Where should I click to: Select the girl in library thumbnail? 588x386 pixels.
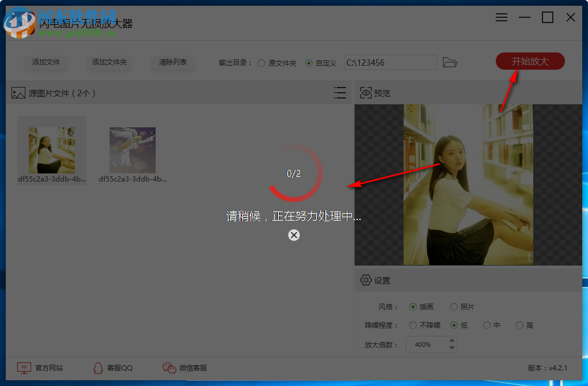[52, 150]
